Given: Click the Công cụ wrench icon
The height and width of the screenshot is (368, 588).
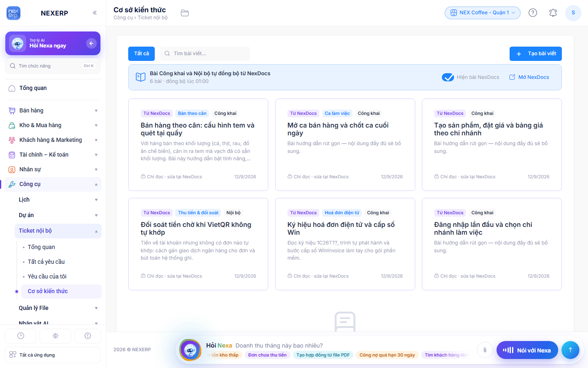Looking at the screenshot, I should click(x=12, y=184).
